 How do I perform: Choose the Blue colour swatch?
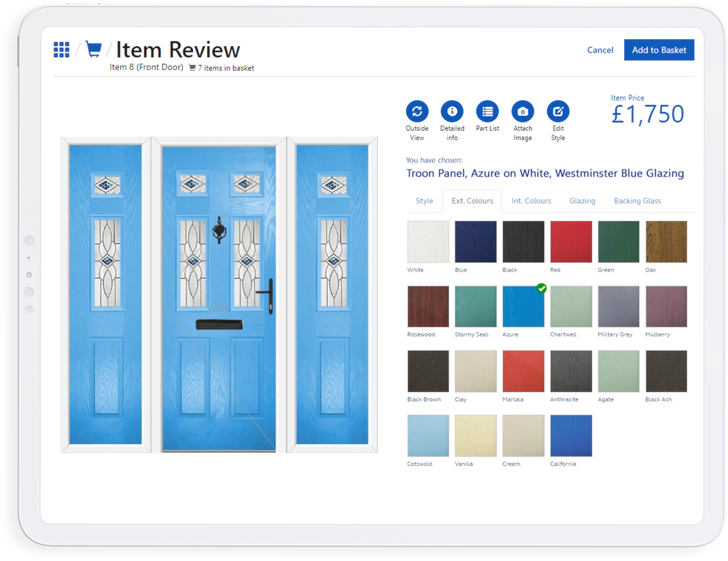pyautogui.click(x=476, y=241)
